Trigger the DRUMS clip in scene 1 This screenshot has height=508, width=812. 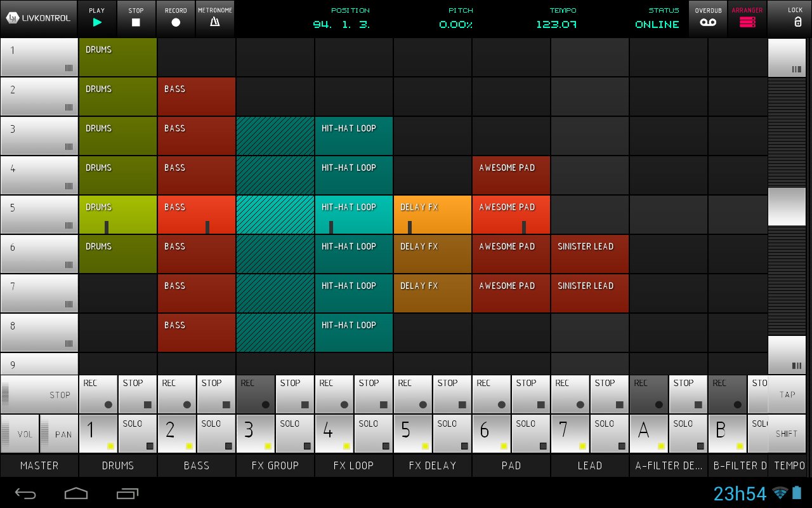(118, 57)
